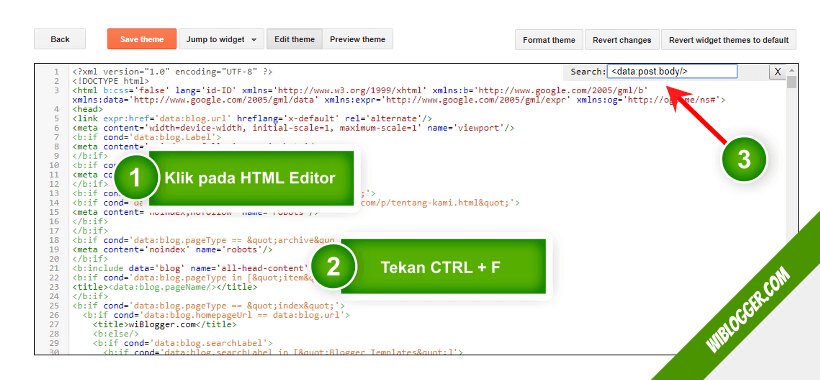Click Revert widget themes to default

click(728, 40)
